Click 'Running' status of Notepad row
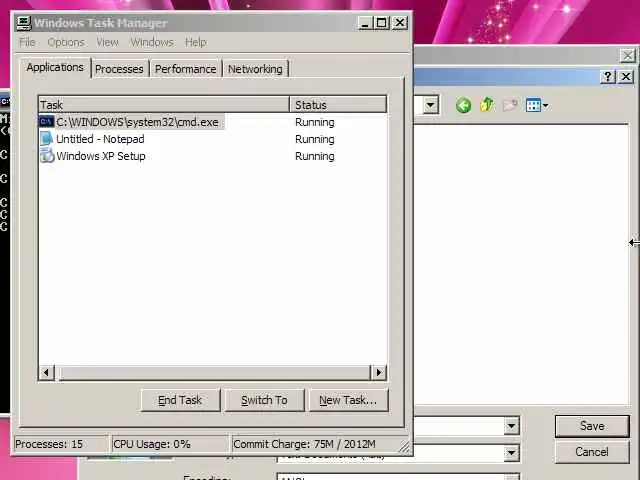 coord(315,139)
